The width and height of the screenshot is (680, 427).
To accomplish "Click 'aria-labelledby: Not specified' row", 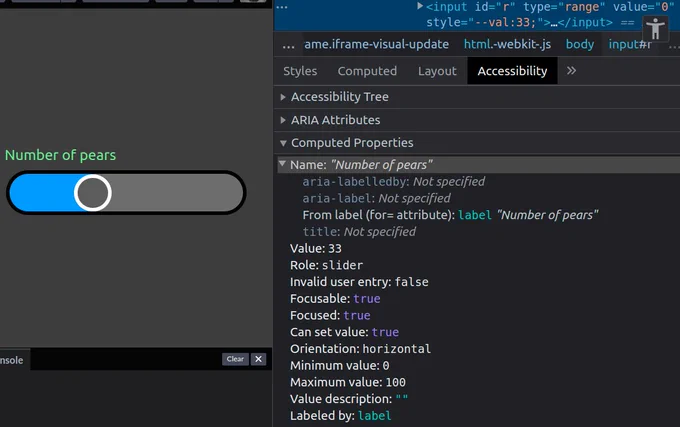I will coord(394,182).
